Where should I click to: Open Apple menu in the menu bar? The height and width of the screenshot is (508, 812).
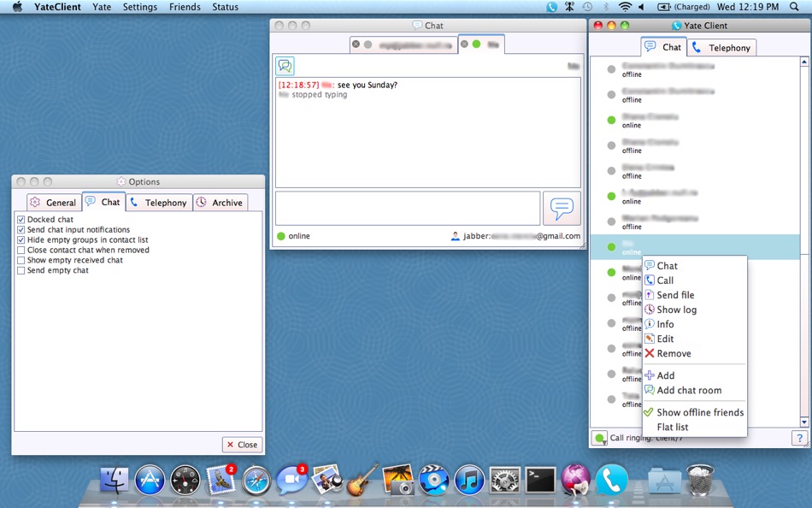pos(17,7)
